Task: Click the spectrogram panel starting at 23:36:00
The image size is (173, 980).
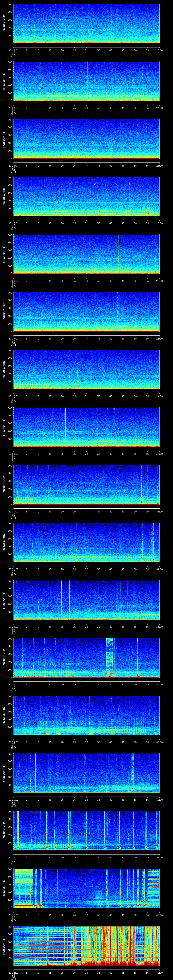Action: click(87, 831)
